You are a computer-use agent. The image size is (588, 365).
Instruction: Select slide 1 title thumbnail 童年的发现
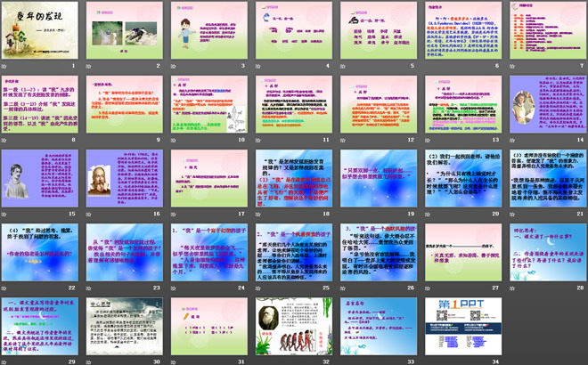40,30
